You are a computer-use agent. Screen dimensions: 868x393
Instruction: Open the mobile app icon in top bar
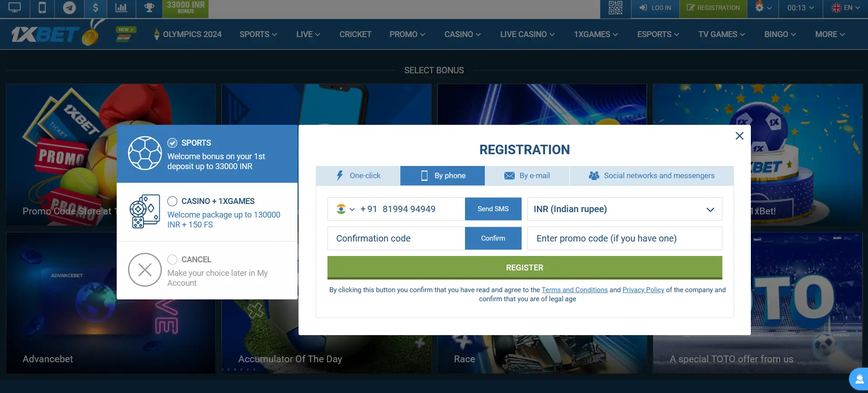[42, 8]
